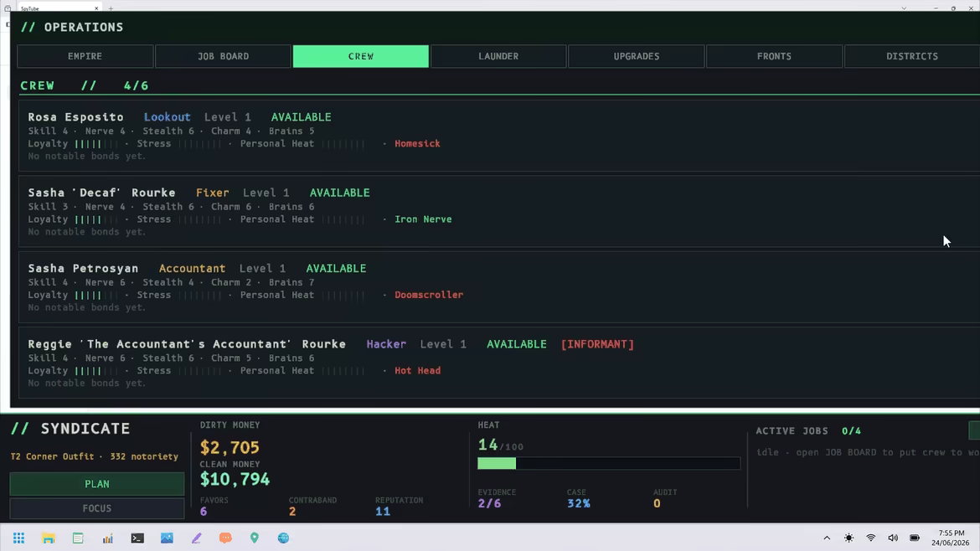The height and width of the screenshot is (551, 980).
Task: Launch the green notepad app in taskbar
Action: [x=78, y=538]
